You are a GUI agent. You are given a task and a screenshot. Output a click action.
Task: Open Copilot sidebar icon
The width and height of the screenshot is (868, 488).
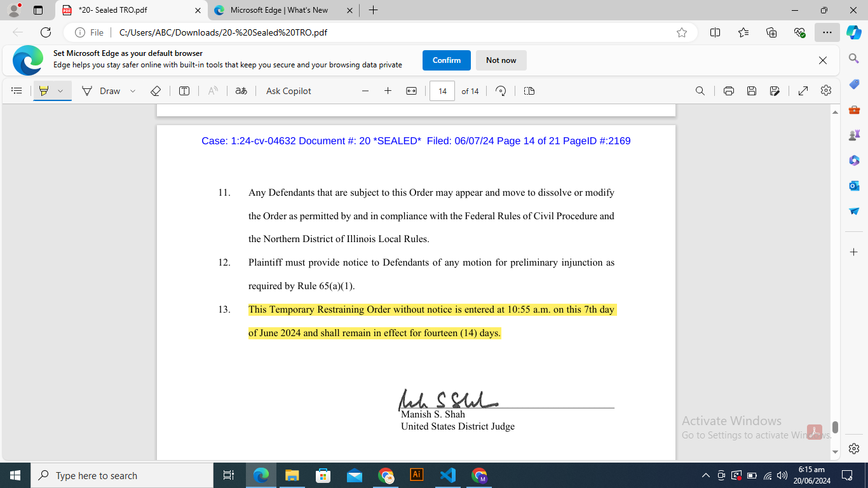tap(853, 32)
